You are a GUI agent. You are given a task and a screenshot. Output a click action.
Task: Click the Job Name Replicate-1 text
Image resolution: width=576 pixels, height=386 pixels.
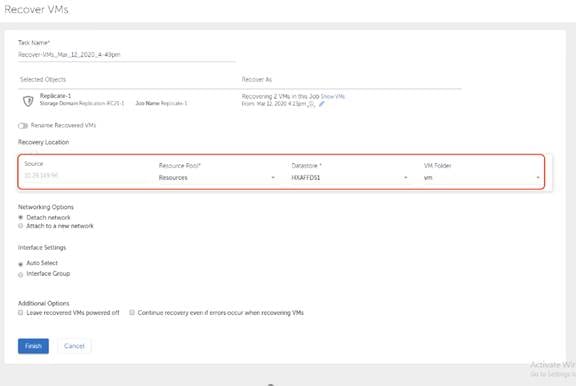pos(161,104)
